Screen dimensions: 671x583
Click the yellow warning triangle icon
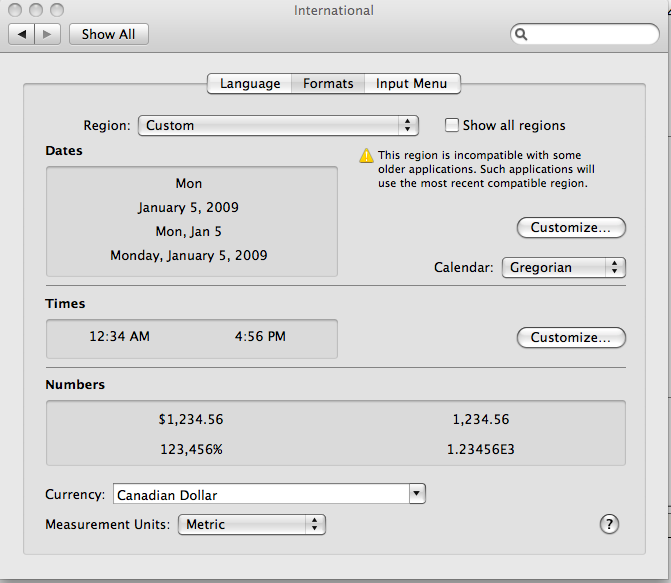[366, 155]
